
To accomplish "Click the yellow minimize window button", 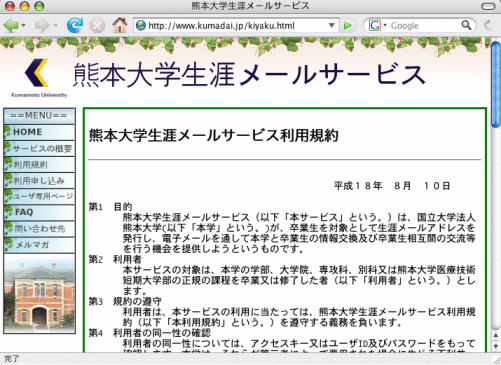I will click(24, 6).
